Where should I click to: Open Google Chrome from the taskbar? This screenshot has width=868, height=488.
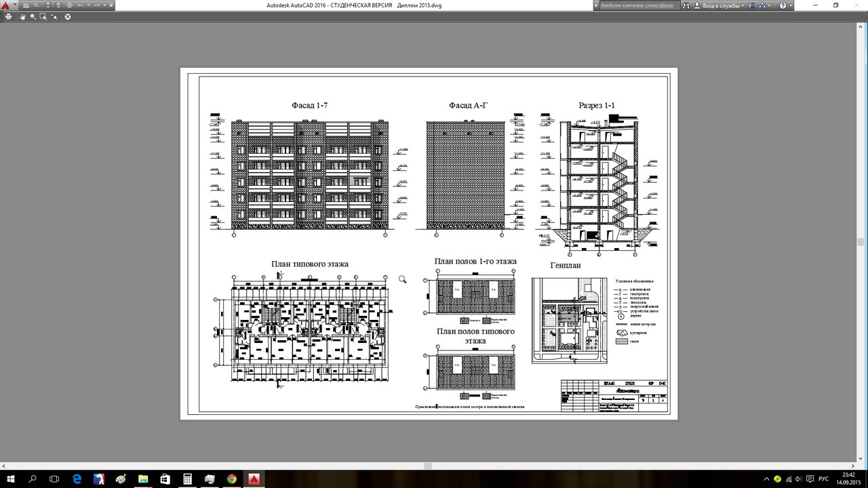pos(231,479)
